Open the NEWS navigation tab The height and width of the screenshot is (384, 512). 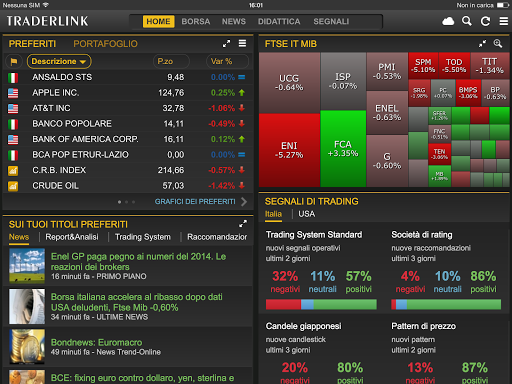[x=234, y=21]
